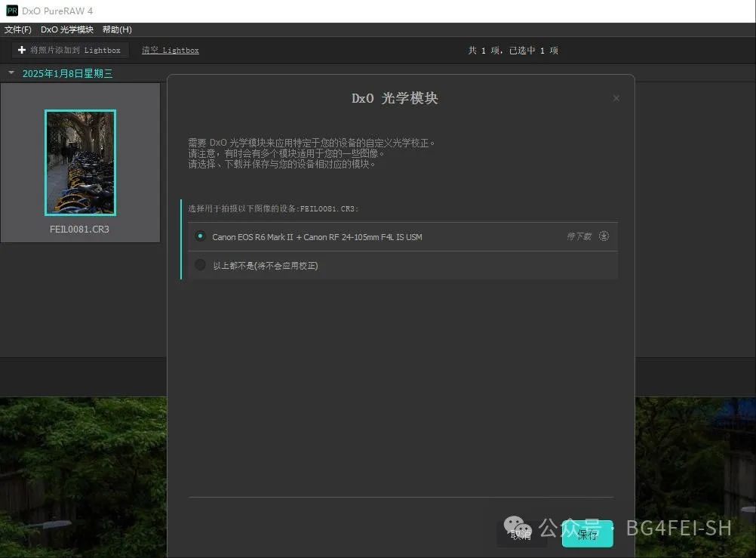Viewport: 756px width, 558px height.
Task: Open the 文件(F) menu
Action: [18, 30]
